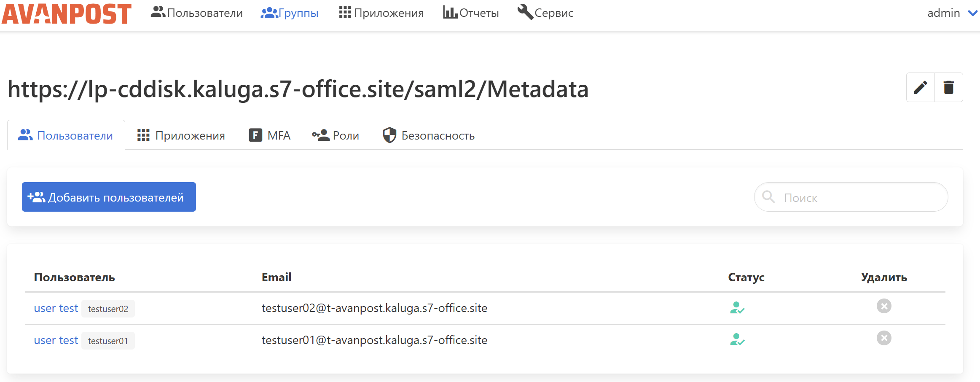The width and height of the screenshot is (980, 382).
Task: Open Группы in the top navigation
Action: pos(290,13)
